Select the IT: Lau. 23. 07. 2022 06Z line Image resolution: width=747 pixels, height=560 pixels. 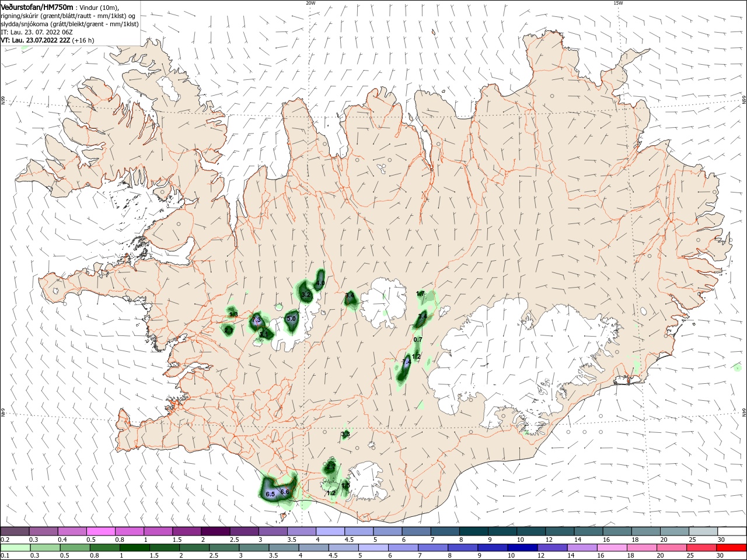click(37, 32)
